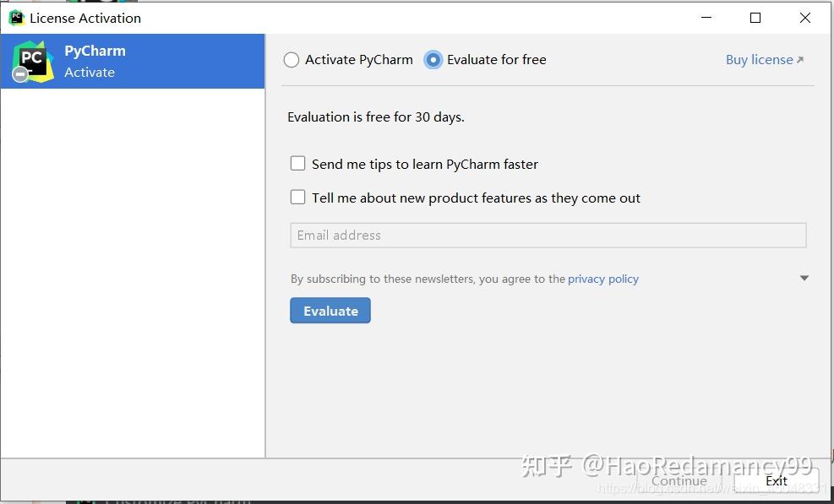Click the Activate label under PyCharm
This screenshot has height=504, width=834.
90,73
